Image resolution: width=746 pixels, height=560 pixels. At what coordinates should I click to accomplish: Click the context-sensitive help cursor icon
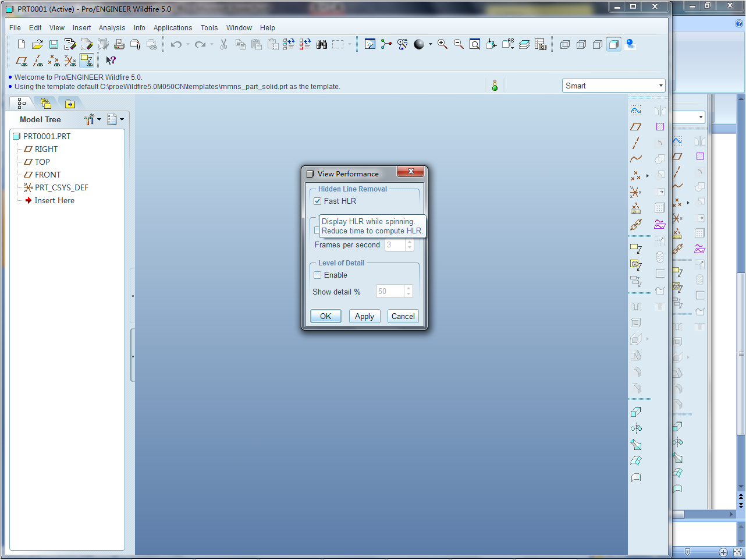pos(111,61)
